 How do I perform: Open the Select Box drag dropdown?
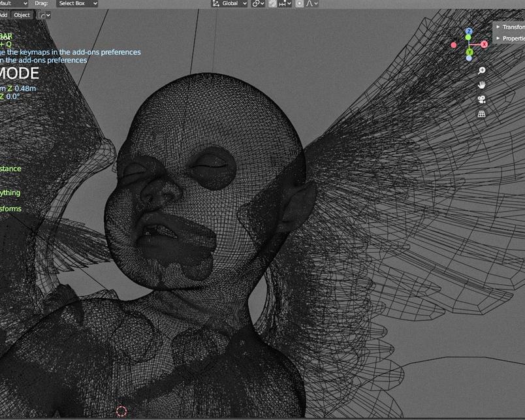click(x=77, y=3)
